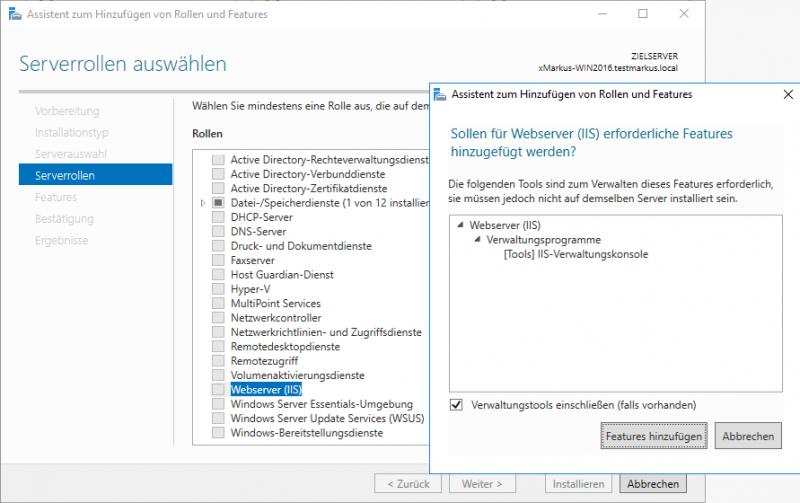Close the required features dialog
Screen dimensions: 800x503
(788, 95)
